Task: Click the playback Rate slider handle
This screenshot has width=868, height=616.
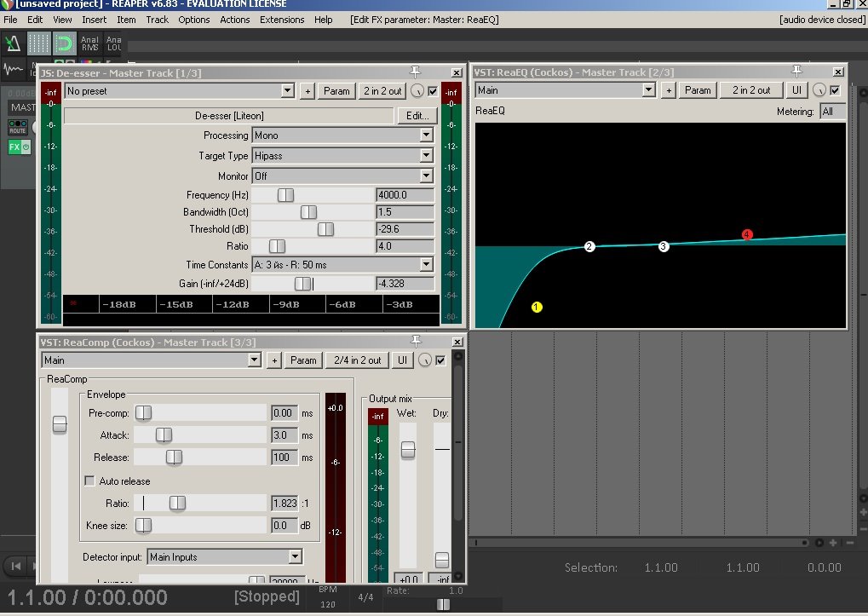Action: (x=444, y=604)
